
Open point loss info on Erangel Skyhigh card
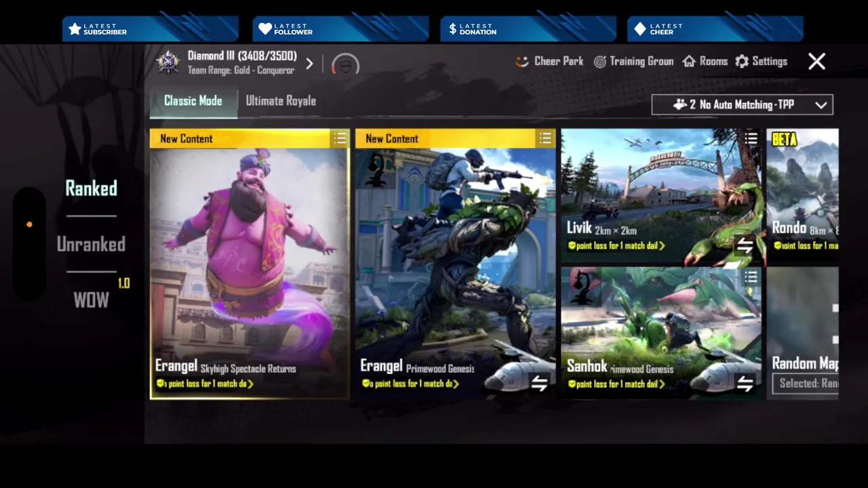pos(205,384)
